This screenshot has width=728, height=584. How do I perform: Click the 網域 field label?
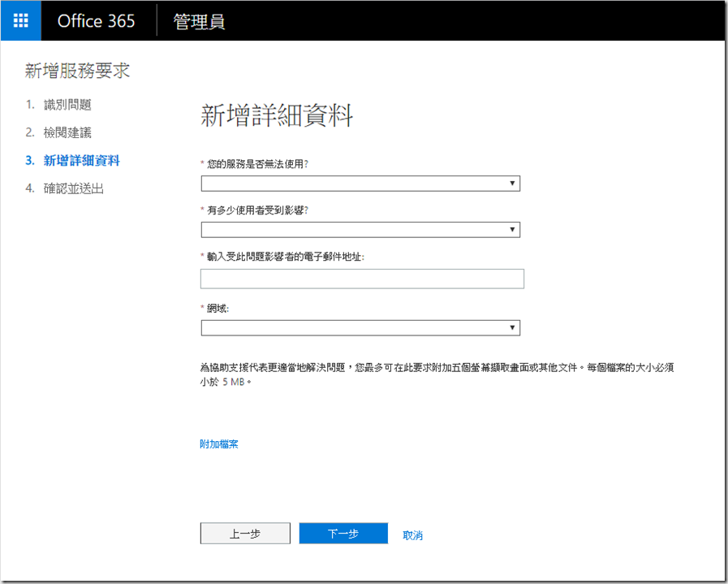(x=218, y=309)
